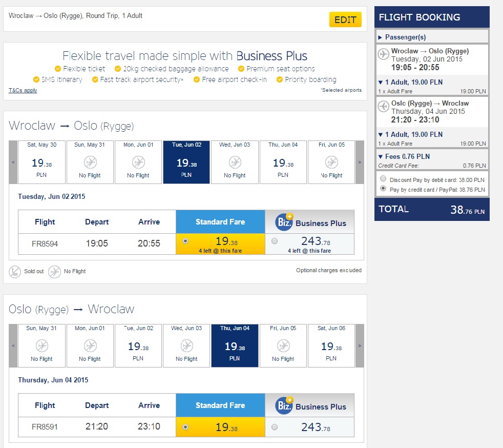Open the T&Cs apply link
This screenshot has height=448, width=503.
tap(23, 90)
